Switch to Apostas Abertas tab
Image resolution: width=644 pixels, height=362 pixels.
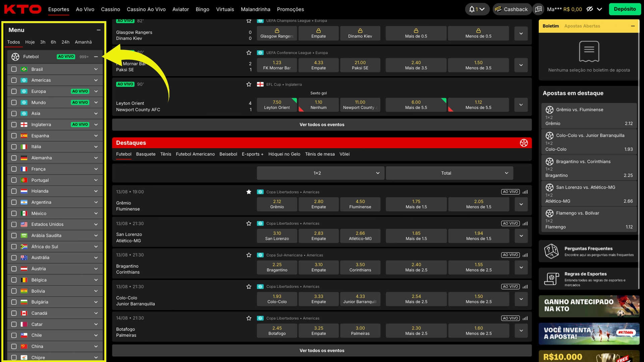tap(582, 26)
